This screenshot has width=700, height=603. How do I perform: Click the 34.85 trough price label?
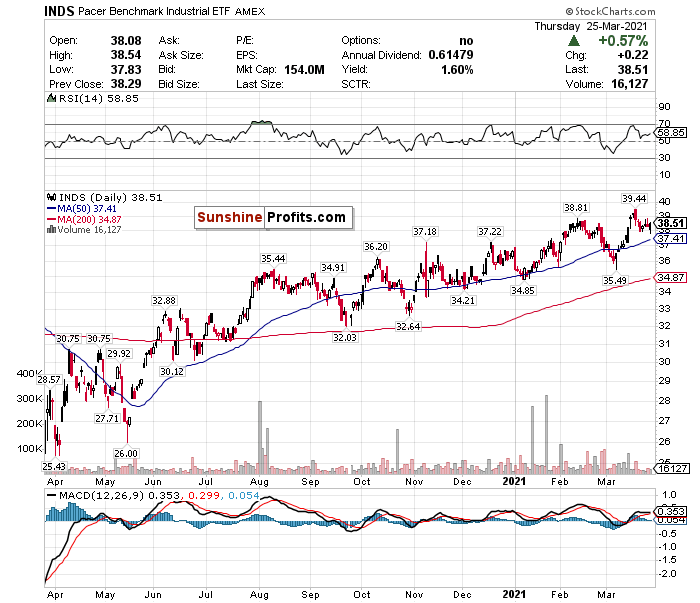click(523, 291)
